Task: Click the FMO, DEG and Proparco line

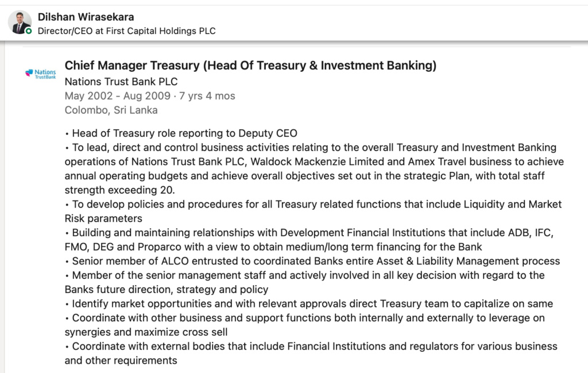Action: pyautogui.click(x=273, y=247)
